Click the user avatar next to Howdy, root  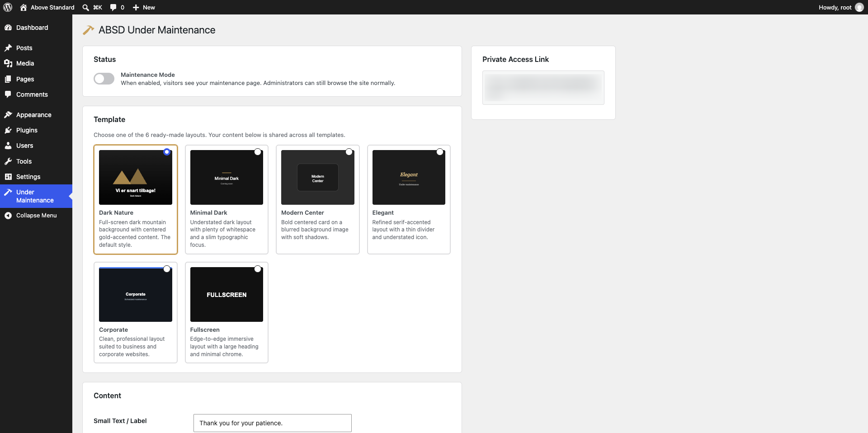[859, 7]
